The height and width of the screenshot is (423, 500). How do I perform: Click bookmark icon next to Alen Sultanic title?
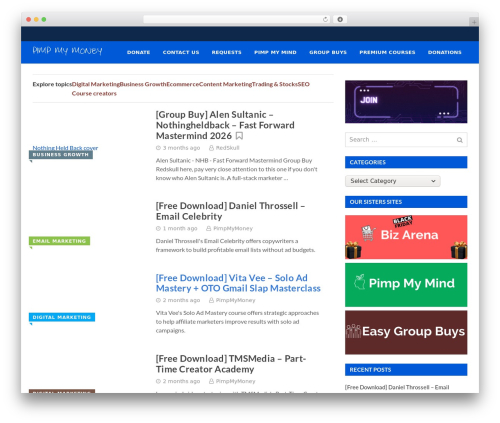239,136
